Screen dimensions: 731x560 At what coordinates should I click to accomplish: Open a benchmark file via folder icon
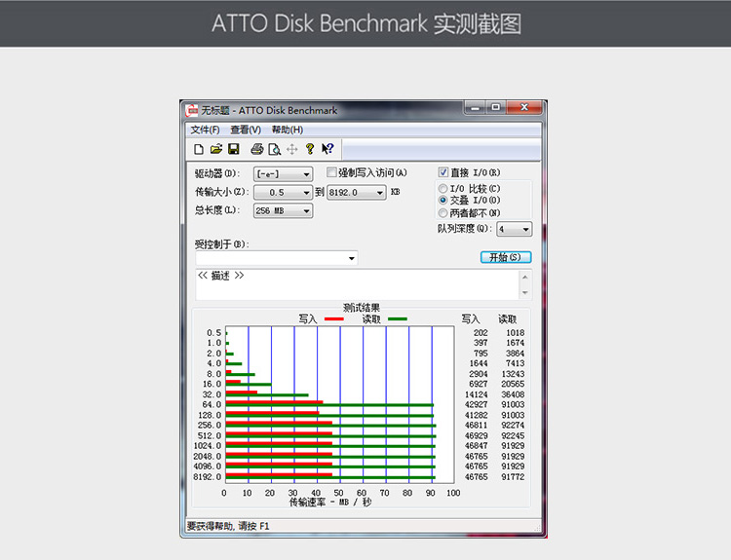click(215, 149)
